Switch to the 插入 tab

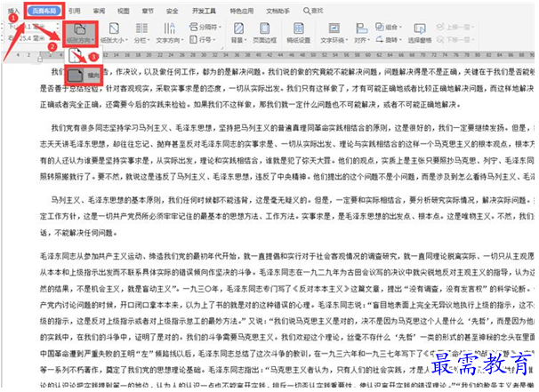[x=13, y=11]
